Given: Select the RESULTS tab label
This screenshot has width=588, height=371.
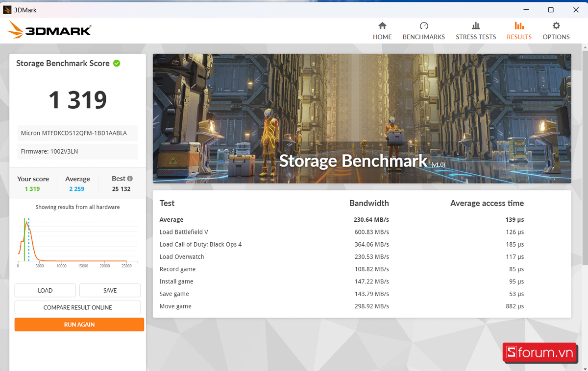Looking at the screenshot, I should coord(519,37).
